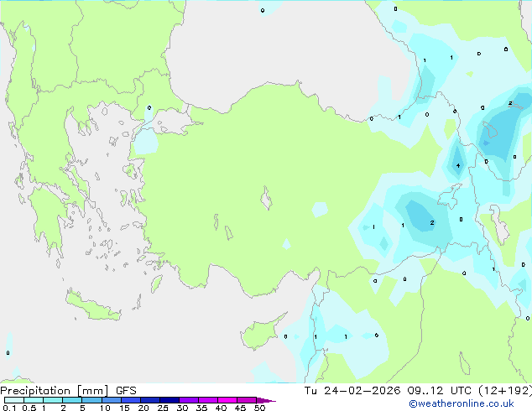The width and height of the screenshot is (532, 411).
Task: Click the '35' legend scale label
Action: click(x=201, y=408)
